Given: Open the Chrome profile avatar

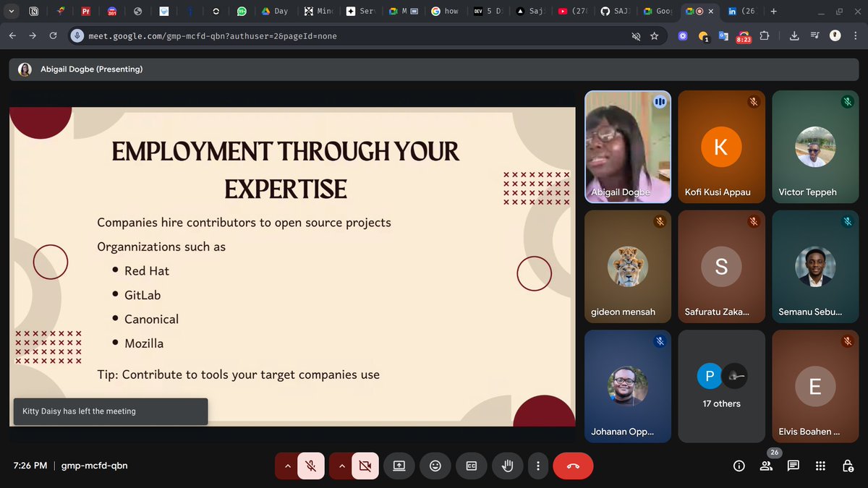Looking at the screenshot, I should pos(834,35).
